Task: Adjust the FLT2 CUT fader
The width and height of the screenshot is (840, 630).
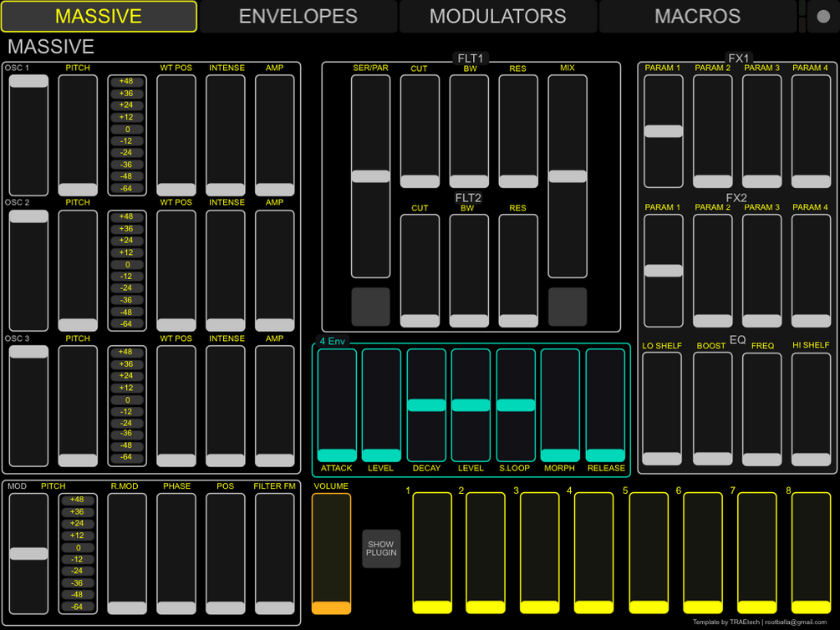Action: [x=420, y=271]
